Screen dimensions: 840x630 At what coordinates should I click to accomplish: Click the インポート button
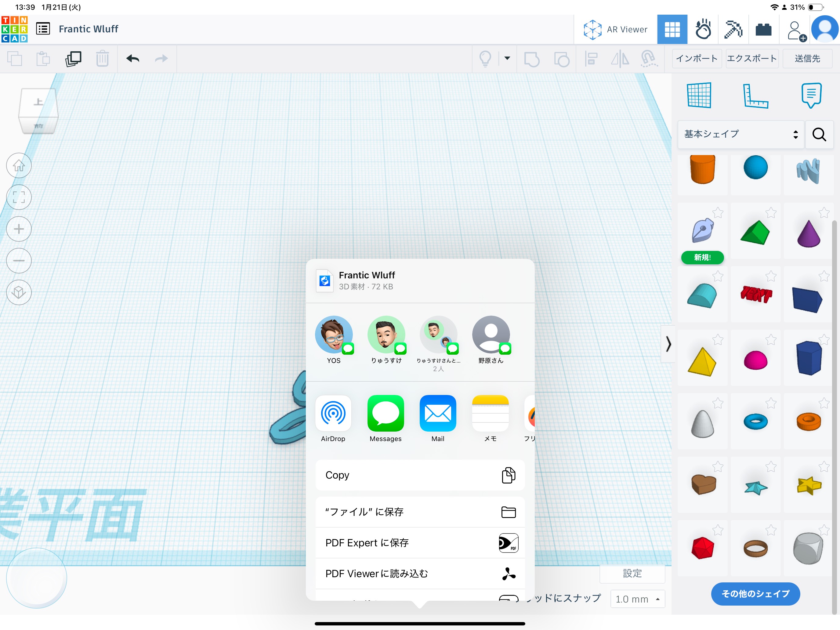coord(697,59)
